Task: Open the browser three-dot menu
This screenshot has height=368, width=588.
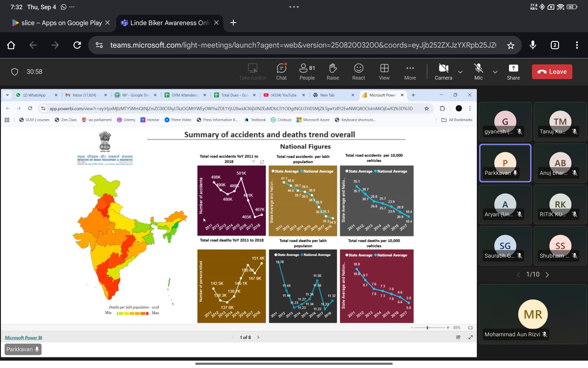Action: click(x=577, y=45)
